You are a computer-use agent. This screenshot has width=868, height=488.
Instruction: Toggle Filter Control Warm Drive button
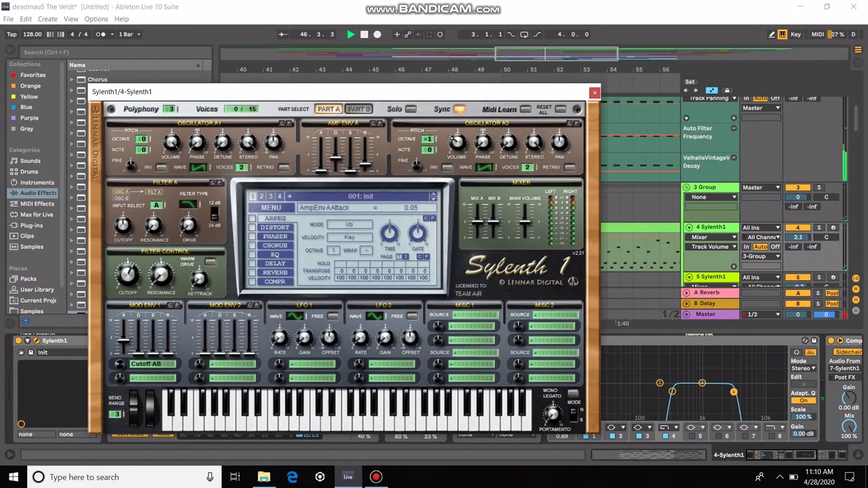tap(210, 262)
